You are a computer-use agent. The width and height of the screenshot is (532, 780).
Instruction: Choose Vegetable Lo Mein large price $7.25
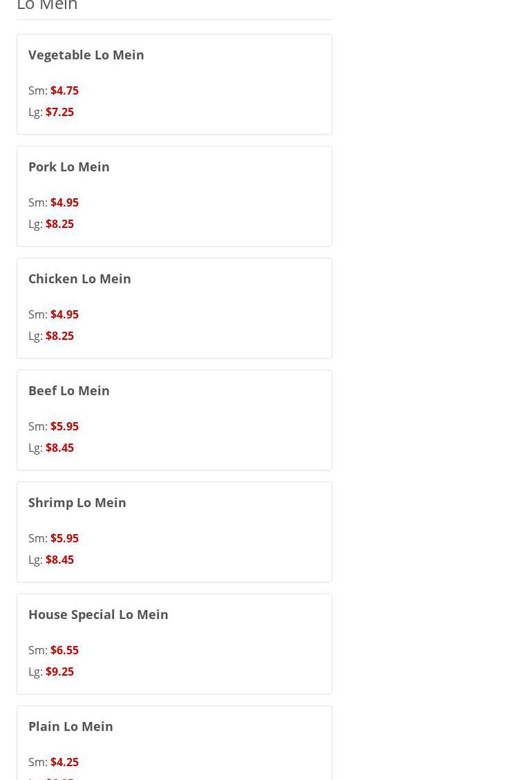click(x=59, y=112)
